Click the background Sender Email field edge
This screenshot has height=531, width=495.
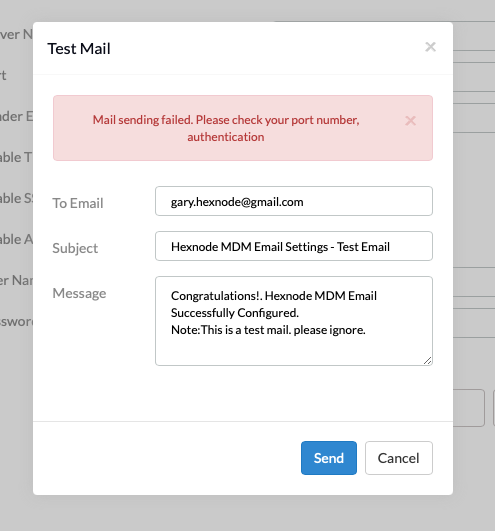click(474, 118)
